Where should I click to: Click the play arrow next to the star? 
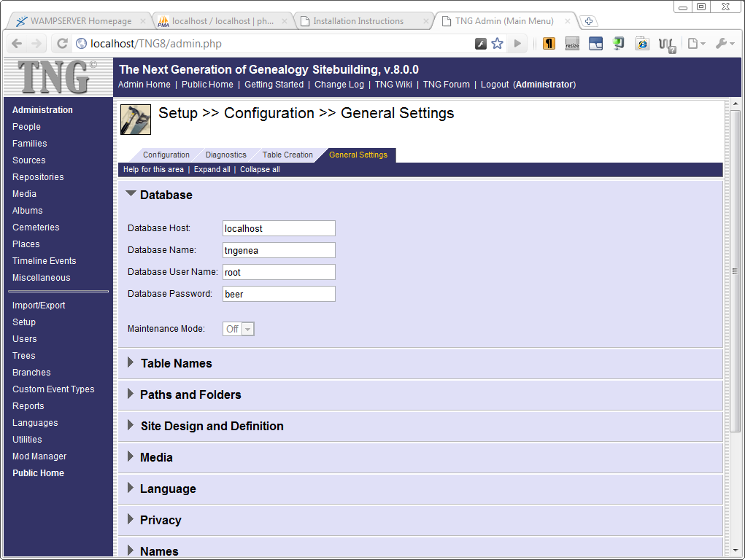click(517, 44)
